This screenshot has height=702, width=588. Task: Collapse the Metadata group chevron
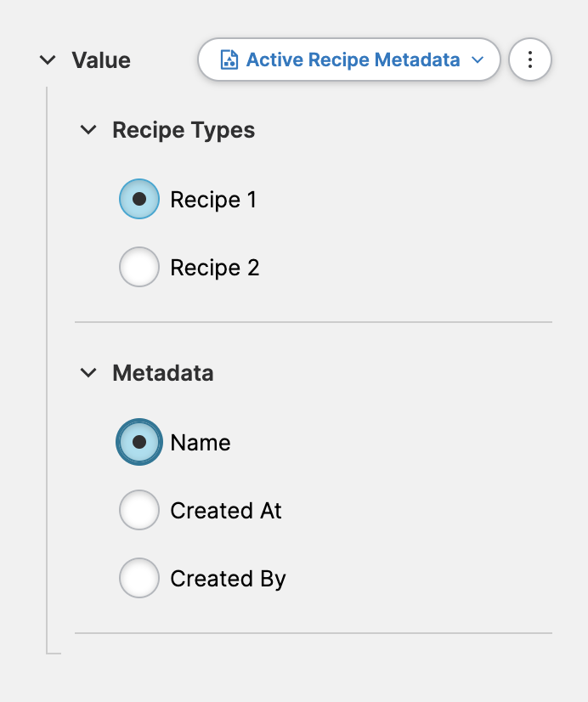click(88, 373)
